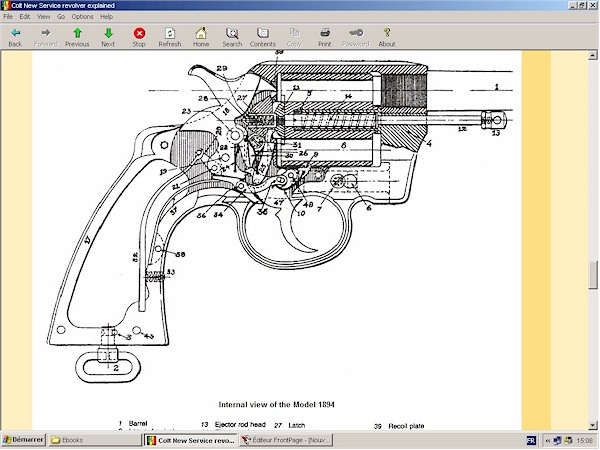
Task: Open the Options menu
Action: coord(82,16)
